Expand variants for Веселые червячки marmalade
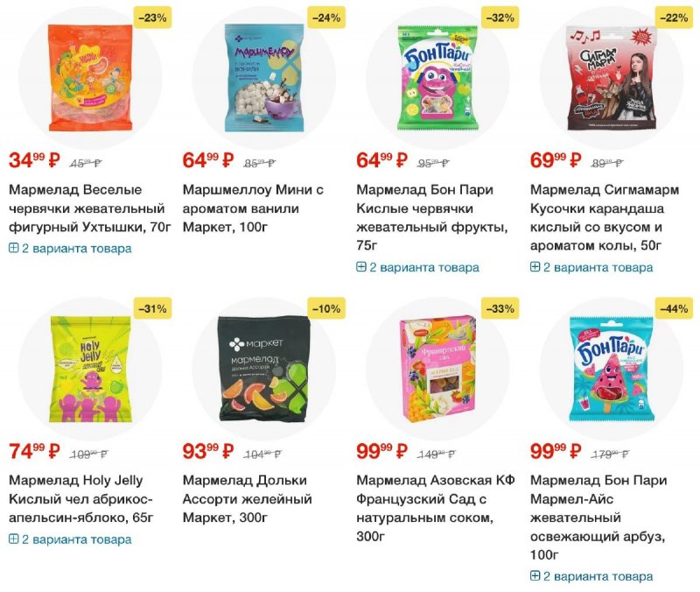 (70, 249)
